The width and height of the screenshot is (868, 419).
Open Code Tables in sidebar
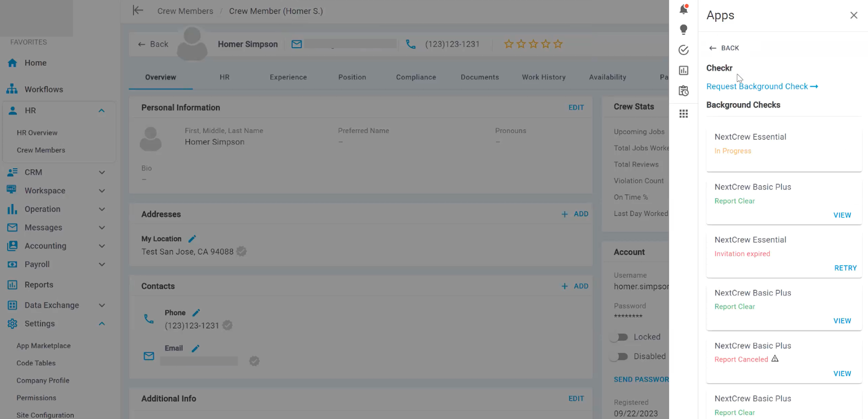coord(36,363)
